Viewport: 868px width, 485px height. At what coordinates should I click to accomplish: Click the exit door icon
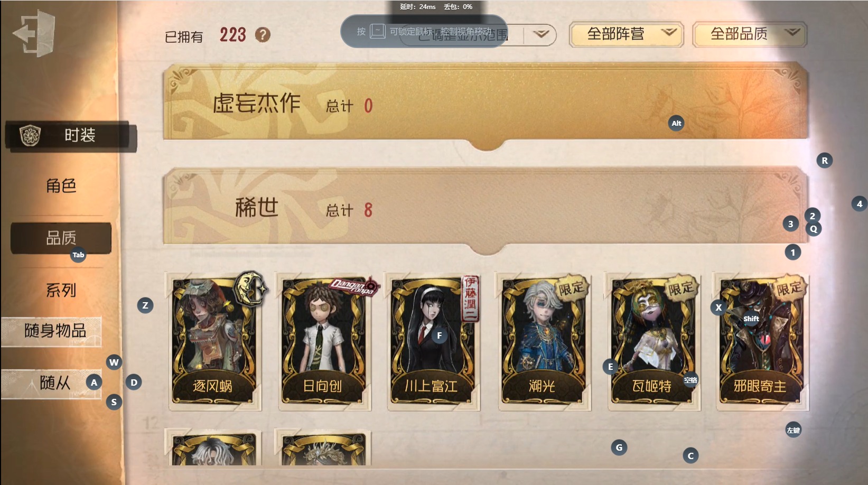pos(34,33)
